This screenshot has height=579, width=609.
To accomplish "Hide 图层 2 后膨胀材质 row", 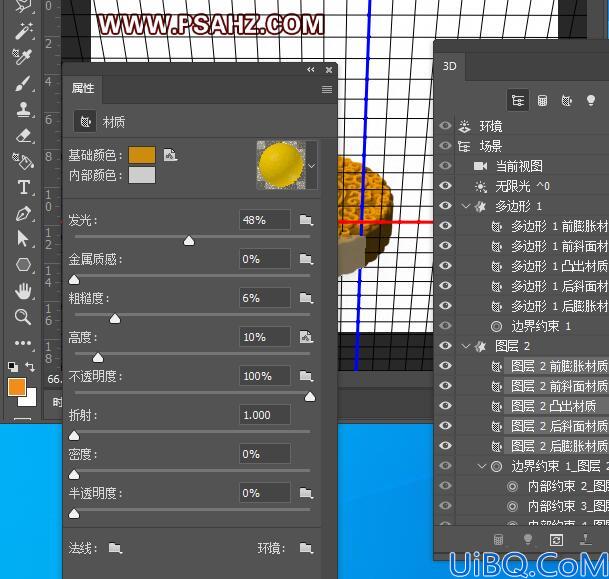I will (x=445, y=445).
